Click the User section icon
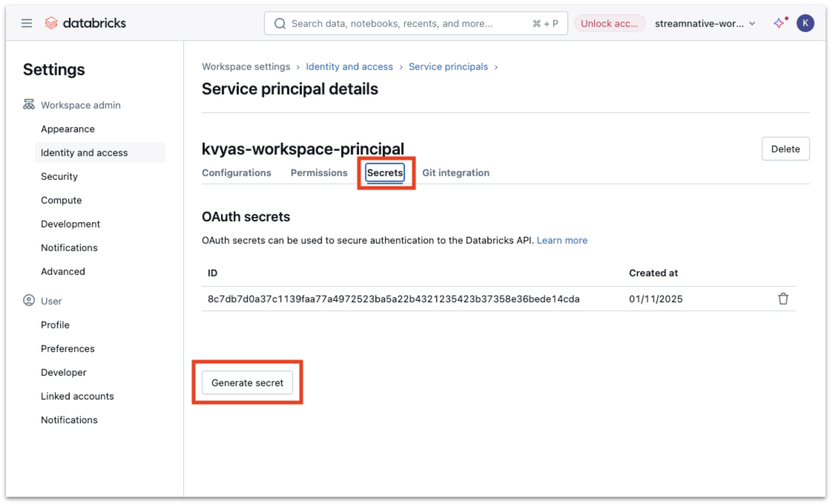The image size is (834, 504). [29, 300]
